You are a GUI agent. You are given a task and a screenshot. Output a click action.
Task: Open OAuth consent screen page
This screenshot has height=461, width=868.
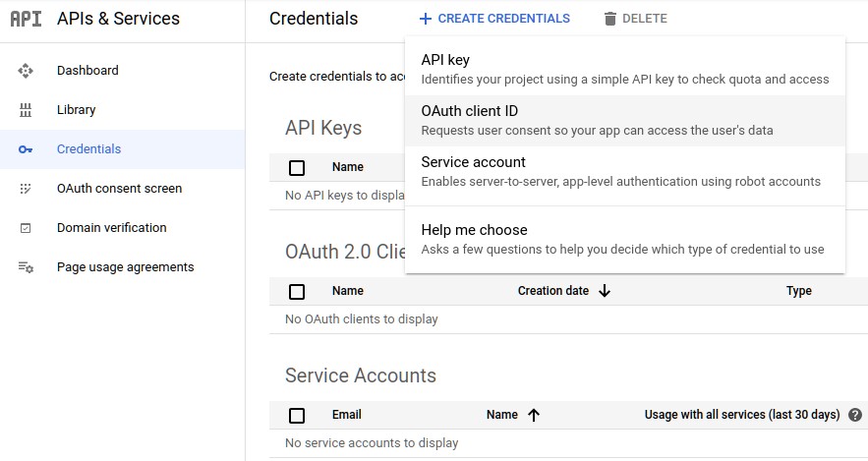120,188
